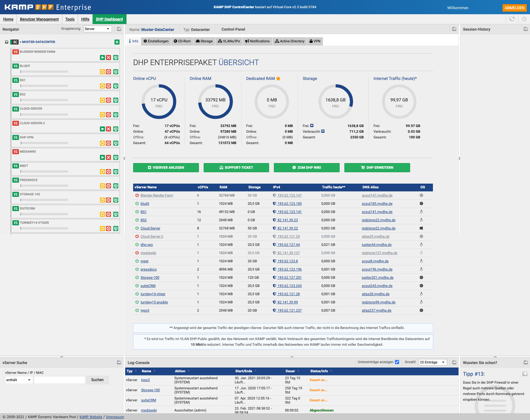Start the BLENDER-RENDER-FARM server with play icon
Image resolution: width=530 pixels, height=420 pixels.
tap(102, 58)
